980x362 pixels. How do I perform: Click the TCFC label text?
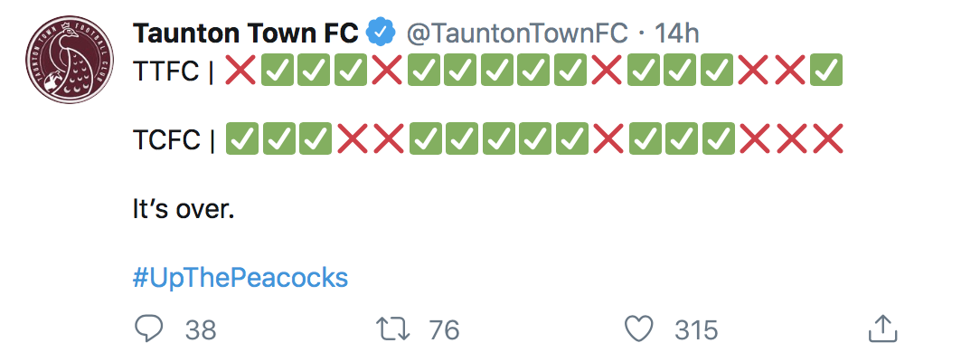pyautogui.click(x=167, y=140)
